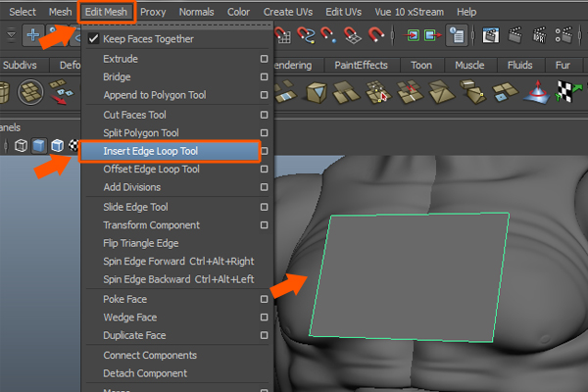Viewport: 588px width, 392px height.
Task: Switch viewport to smooth shaded blue cube
Action: coord(39,146)
